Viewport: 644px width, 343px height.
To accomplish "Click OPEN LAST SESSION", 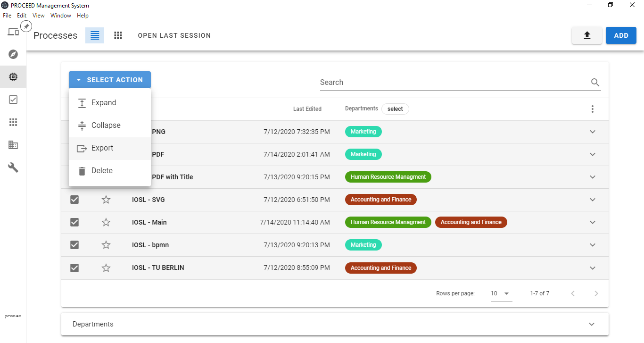I will pos(174,35).
